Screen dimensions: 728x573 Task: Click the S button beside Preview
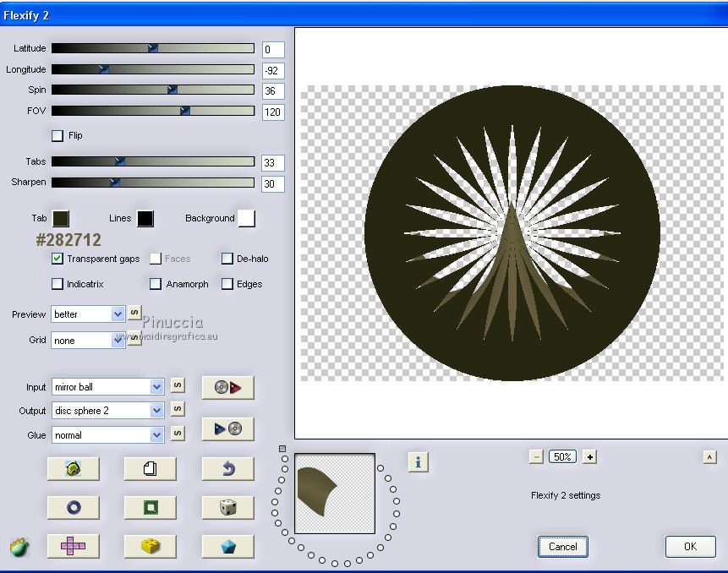(134, 312)
